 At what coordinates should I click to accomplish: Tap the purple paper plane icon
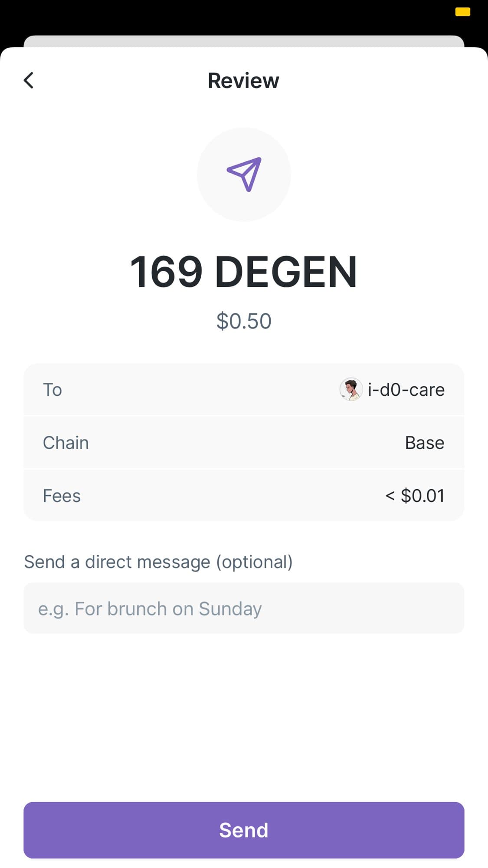tap(244, 174)
